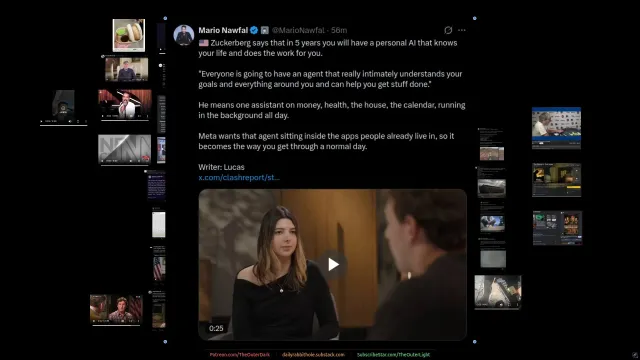The image size is (640, 360).
Task: Play the dark far-left video
Action: coord(41,121)
